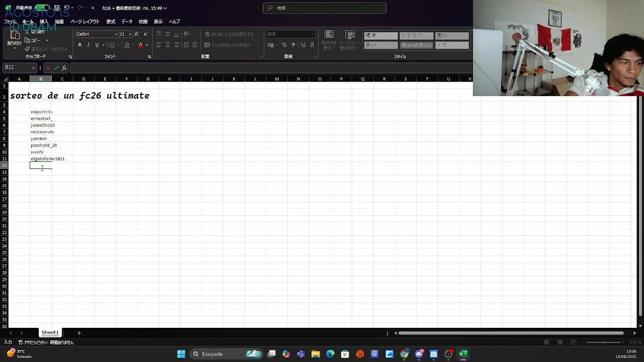644x362 pixels.
Task: Click the Paste clipboard icon
Action: point(15,36)
